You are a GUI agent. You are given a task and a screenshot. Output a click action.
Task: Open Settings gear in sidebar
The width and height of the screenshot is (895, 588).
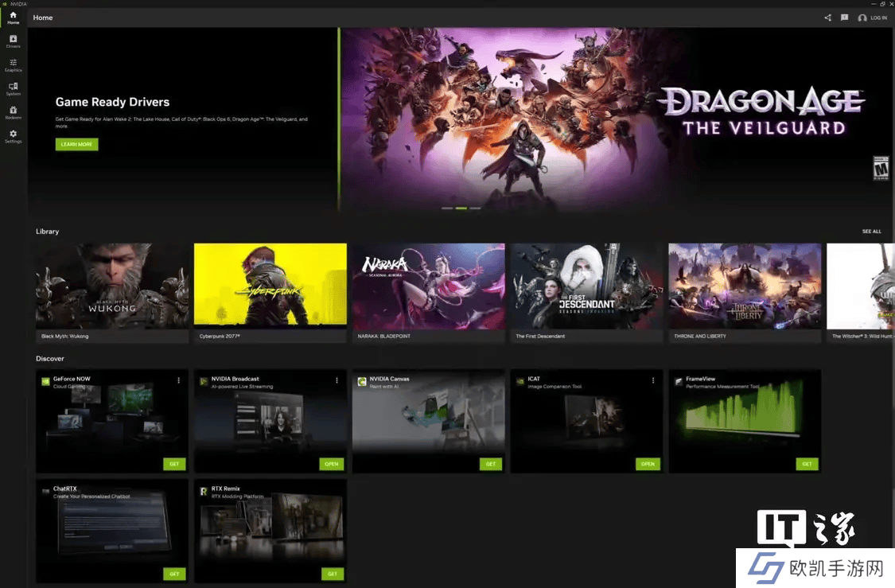pyautogui.click(x=13, y=136)
